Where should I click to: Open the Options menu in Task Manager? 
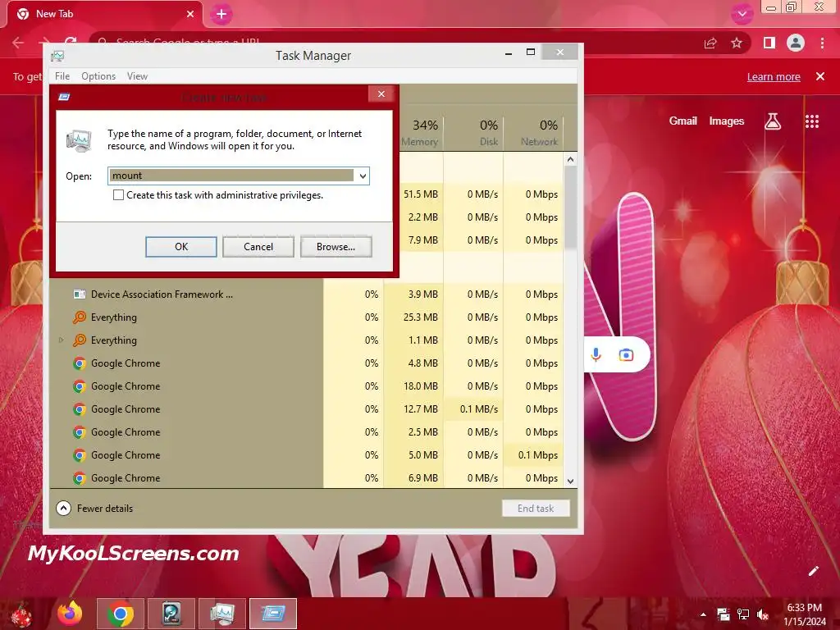pyautogui.click(x=98, y=76)
